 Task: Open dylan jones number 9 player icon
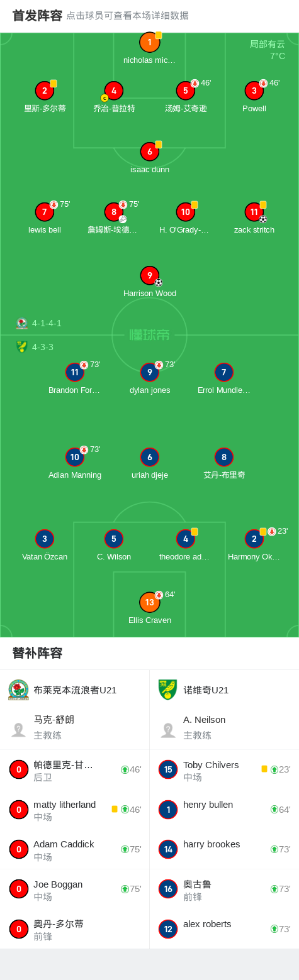150,373
